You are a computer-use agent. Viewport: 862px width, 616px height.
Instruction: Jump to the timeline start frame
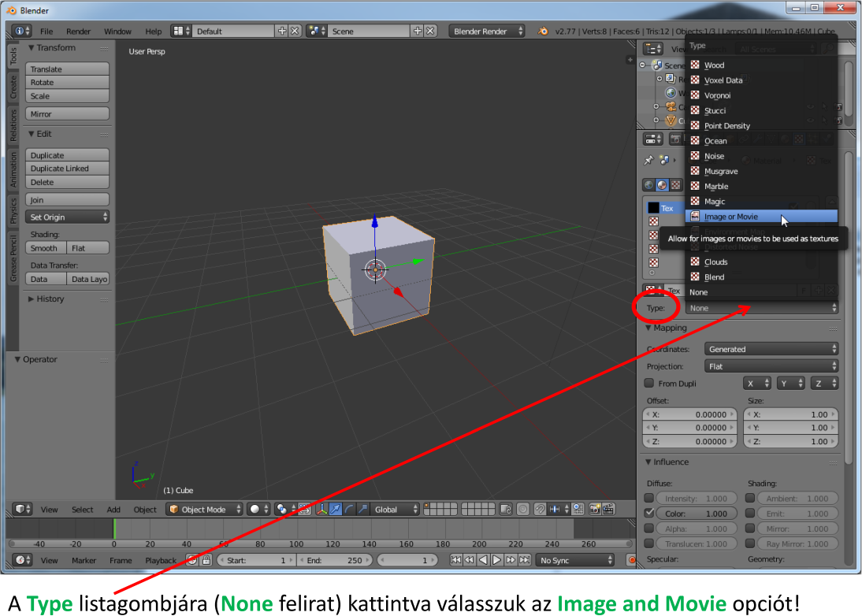(455, 560)
